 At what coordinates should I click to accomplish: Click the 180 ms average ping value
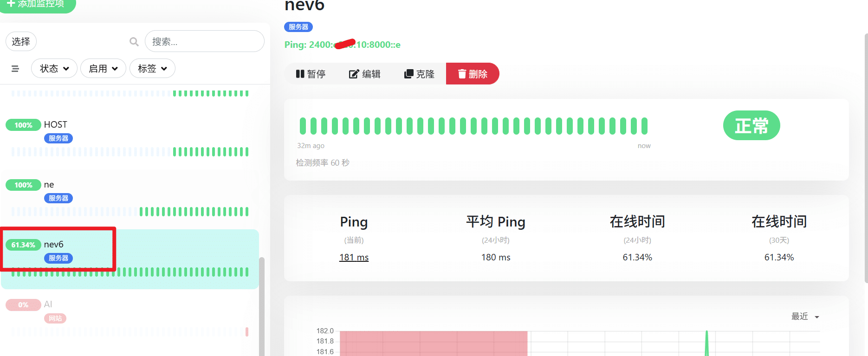point(496,257)
